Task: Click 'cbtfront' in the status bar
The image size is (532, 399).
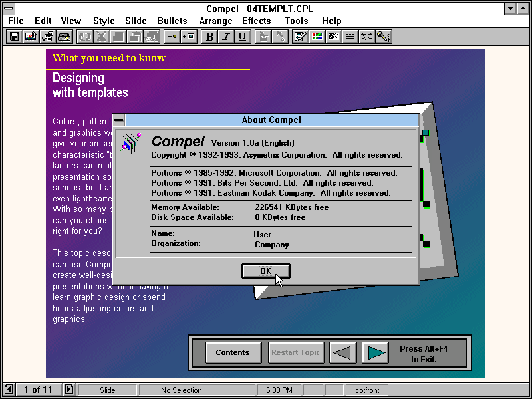Action: pos(367,390)
